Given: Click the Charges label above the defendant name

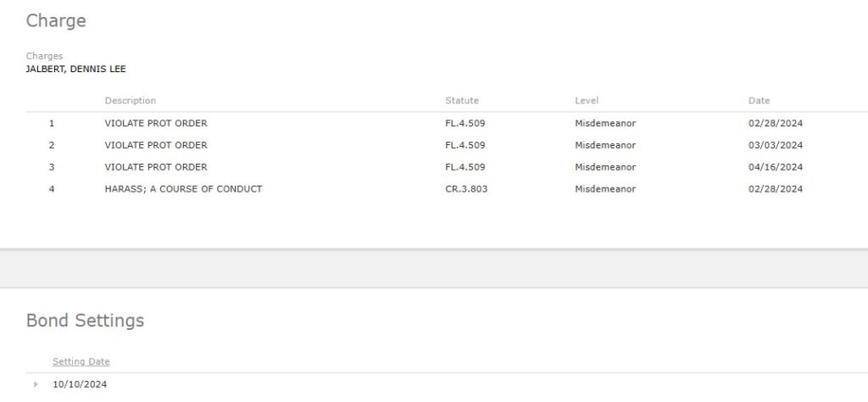Looking at the screenshot, I should [44, 56].
